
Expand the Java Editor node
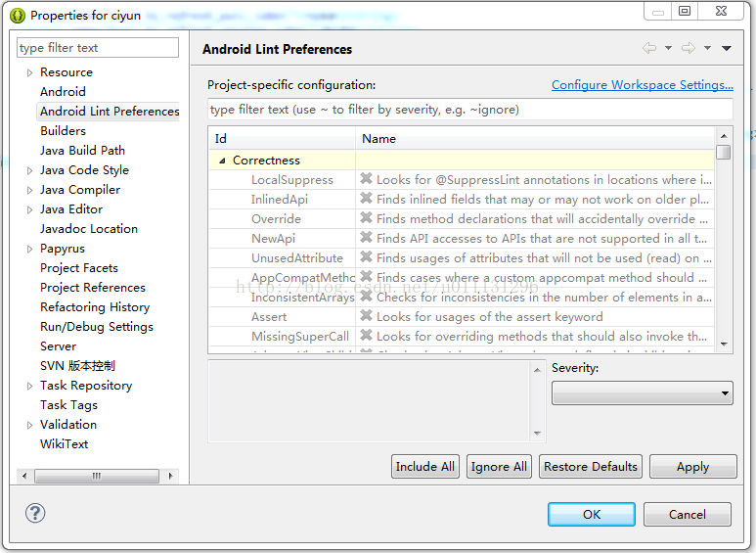pyautogui.click(x=30, y=209)
